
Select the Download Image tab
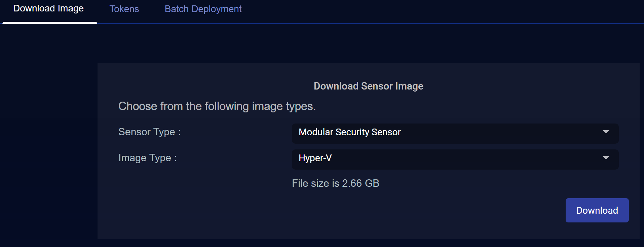point(48,9)
